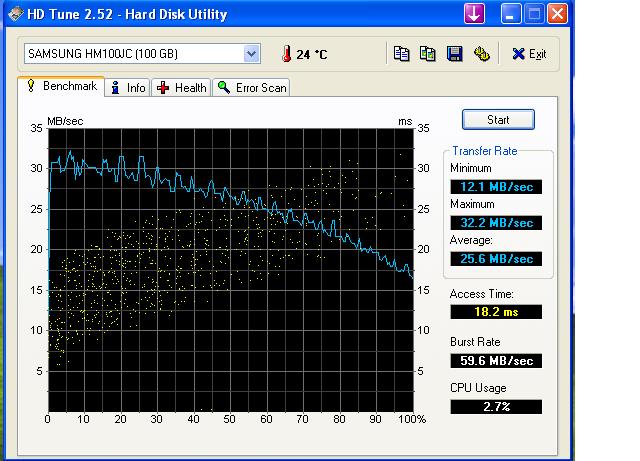Viewport: 640px width, 461px height.
Task: Click the blue X icon beside Exit
Action: pos(518,53)
